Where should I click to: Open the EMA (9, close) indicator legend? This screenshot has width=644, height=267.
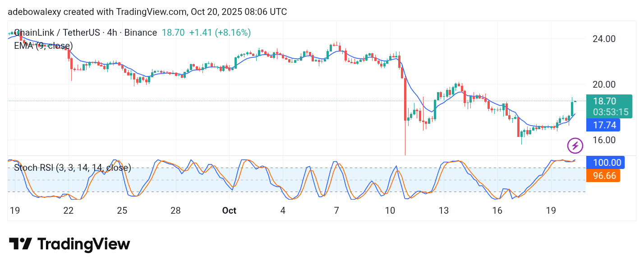click(43, 46)
